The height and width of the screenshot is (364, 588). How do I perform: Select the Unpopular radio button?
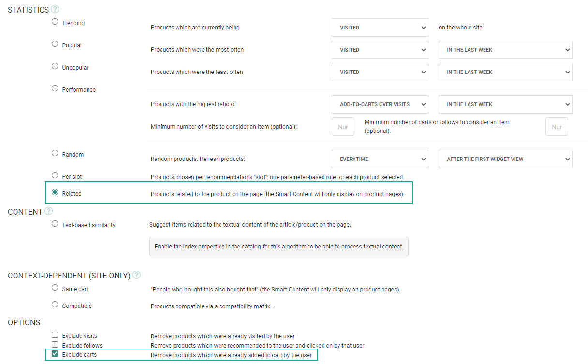(x=55, y=66)
